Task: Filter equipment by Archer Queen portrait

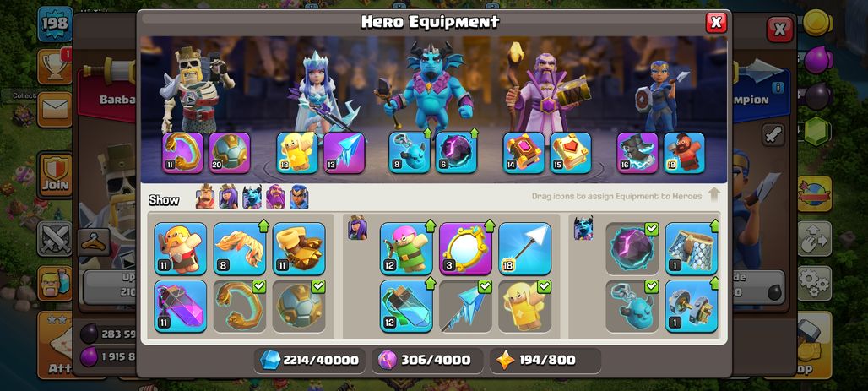Action: point(228,197)
